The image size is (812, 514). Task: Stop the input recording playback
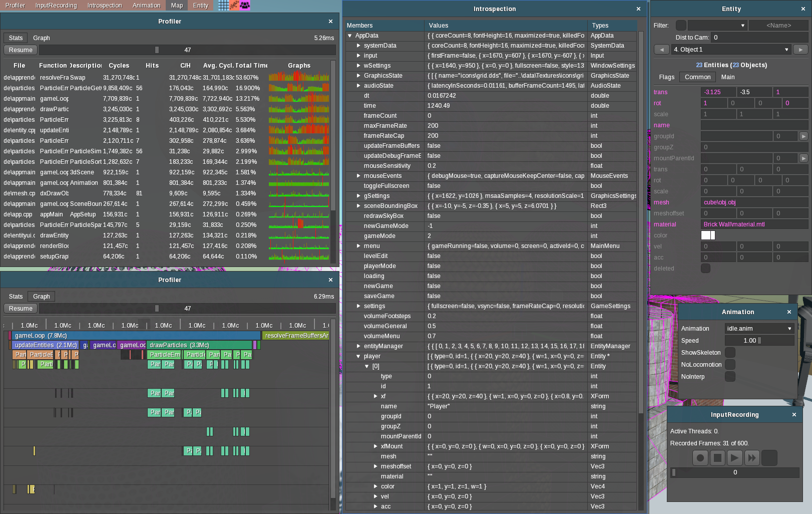pyautogui.click(x=717, y=457)
